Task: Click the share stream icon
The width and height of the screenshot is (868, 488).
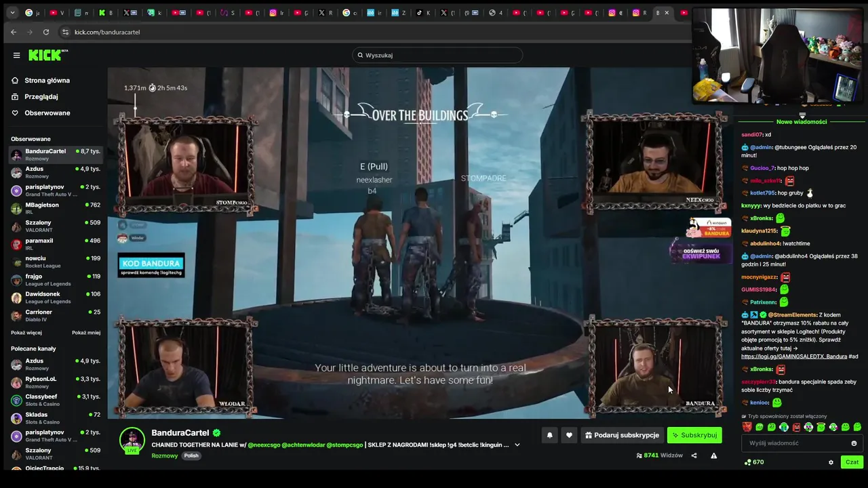Action: click(x=694, y=455)
